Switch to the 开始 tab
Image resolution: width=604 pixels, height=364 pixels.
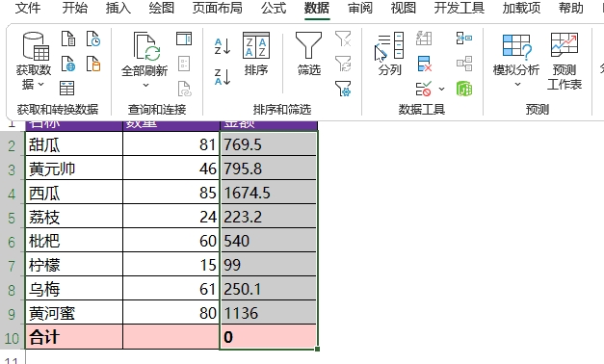[75, 8]
